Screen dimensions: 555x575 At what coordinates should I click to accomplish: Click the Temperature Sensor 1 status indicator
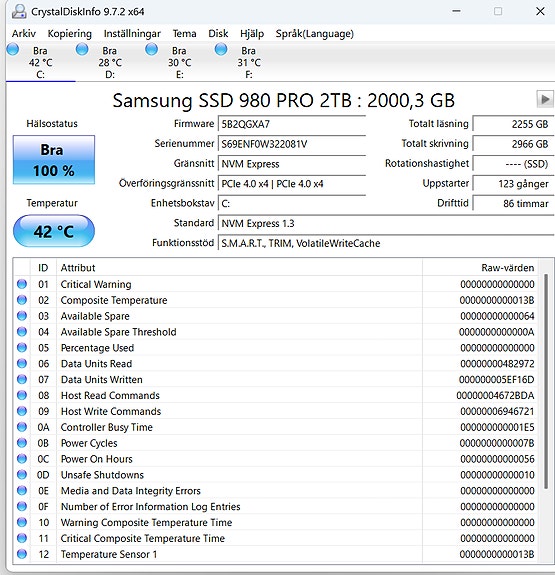coord(22,554)
